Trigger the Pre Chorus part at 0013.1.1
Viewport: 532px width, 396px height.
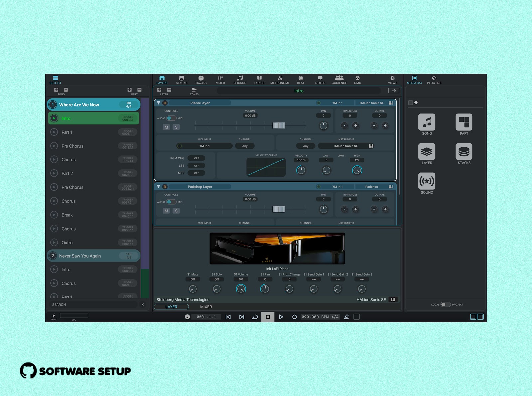[54, 146]
